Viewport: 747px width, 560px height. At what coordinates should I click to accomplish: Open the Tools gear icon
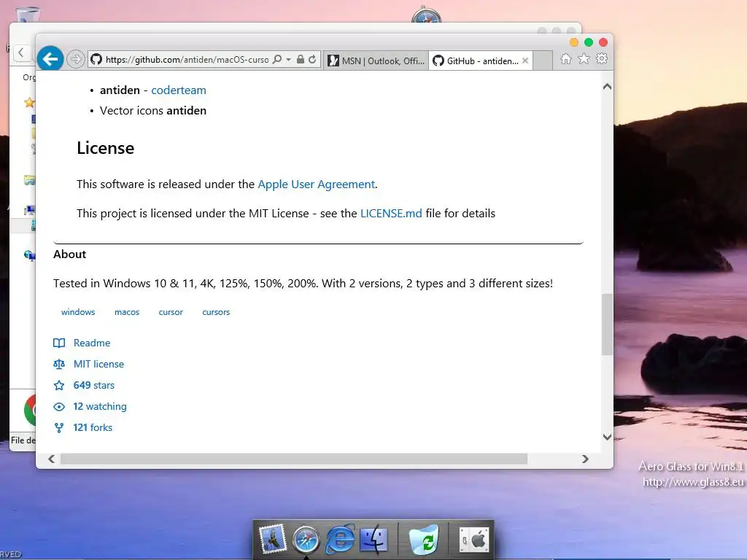602,58
